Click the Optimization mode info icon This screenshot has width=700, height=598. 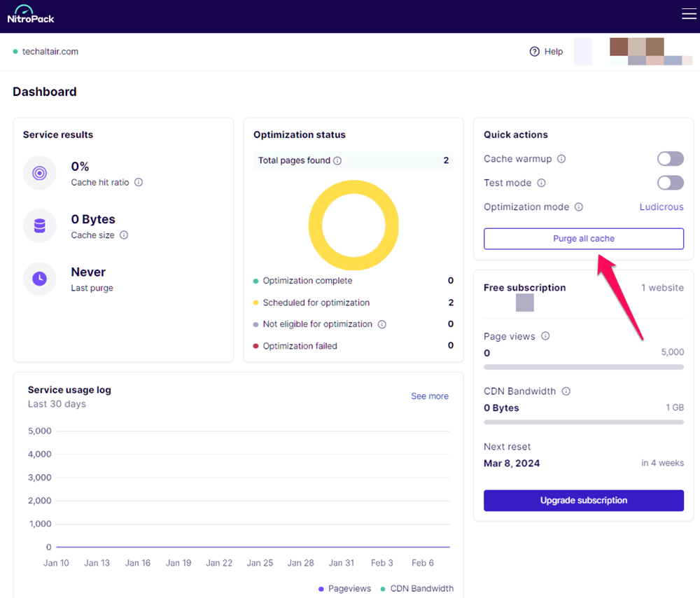pos(579,207)
